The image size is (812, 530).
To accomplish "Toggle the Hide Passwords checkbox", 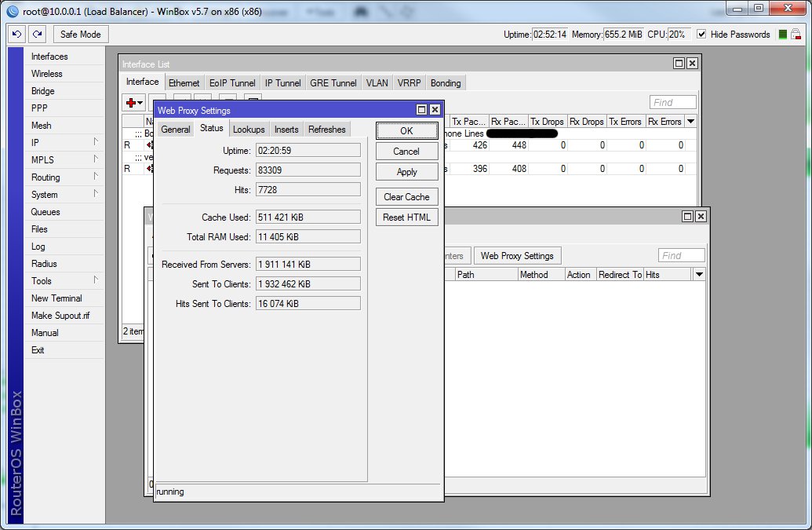I will [x=701, y=35].
